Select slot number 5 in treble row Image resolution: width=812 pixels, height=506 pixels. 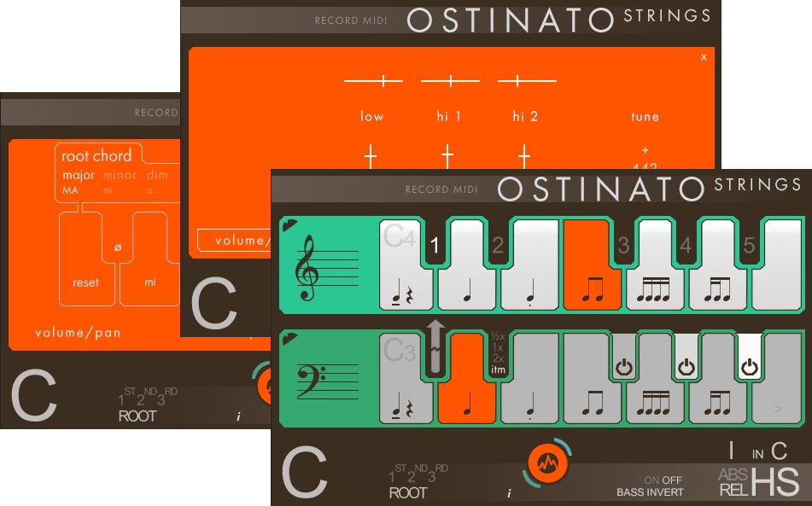click(748, 245)
